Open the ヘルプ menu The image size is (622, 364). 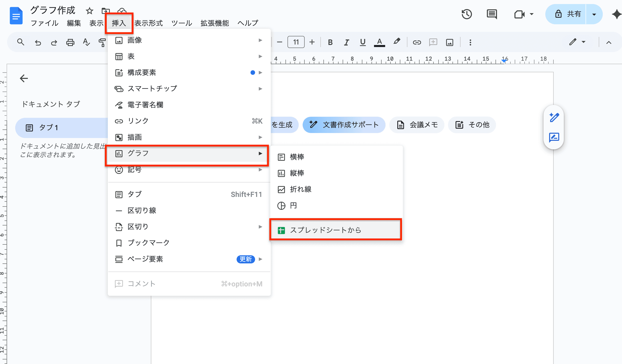[247, 23]
